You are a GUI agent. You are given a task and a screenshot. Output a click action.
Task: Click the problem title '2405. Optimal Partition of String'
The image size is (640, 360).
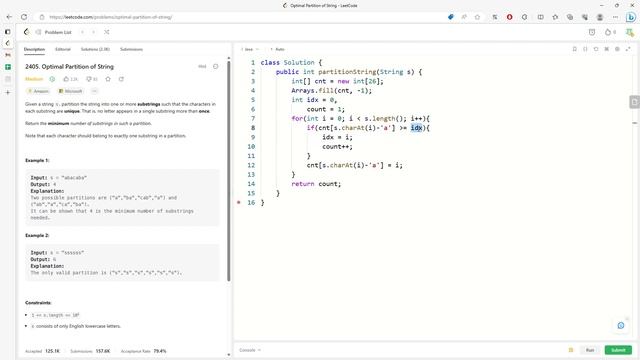coord(69,67)
